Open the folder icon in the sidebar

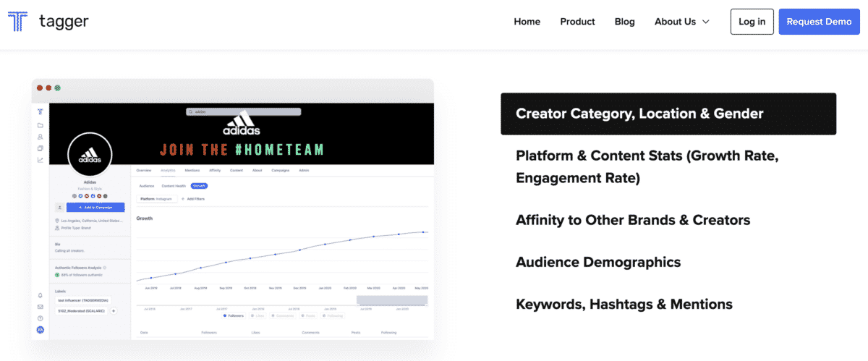tap(41, 124)
